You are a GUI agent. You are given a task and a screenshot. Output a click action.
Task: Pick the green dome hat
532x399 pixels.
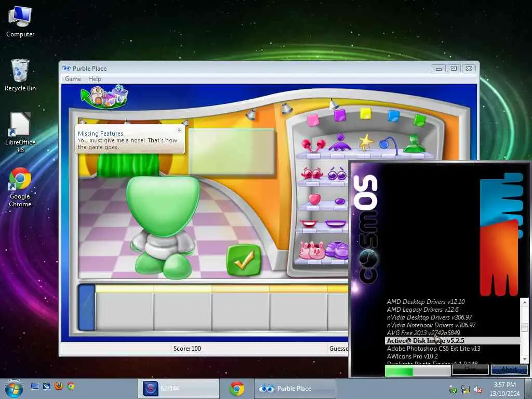click(x=414, y=143)
